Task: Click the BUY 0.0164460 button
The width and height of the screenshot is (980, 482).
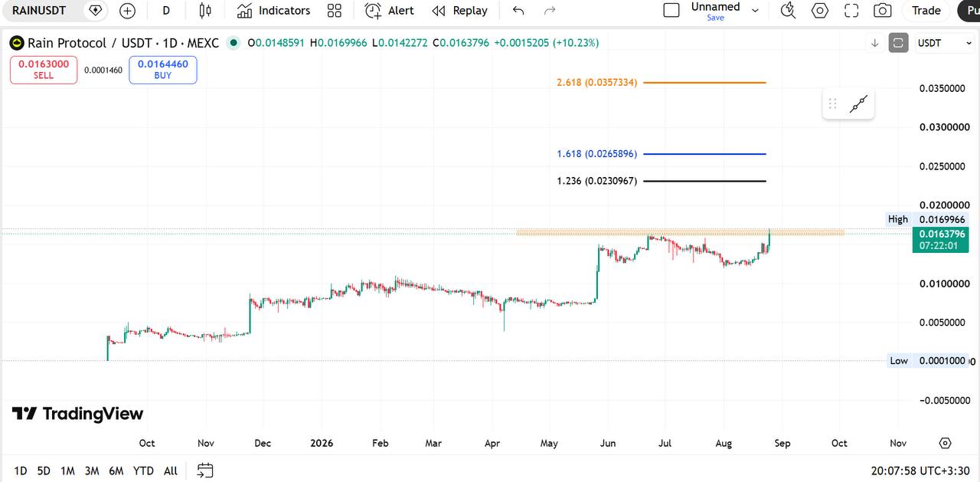Action: (163, 70)
